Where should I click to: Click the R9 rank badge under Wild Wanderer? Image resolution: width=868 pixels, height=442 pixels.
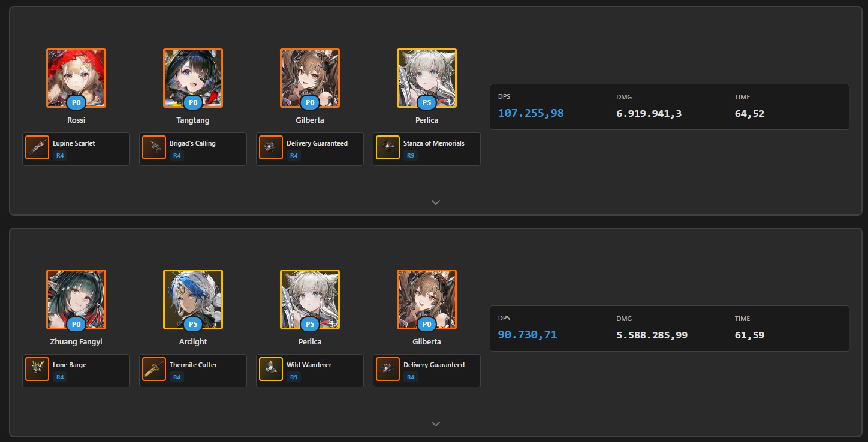point(294,377)
